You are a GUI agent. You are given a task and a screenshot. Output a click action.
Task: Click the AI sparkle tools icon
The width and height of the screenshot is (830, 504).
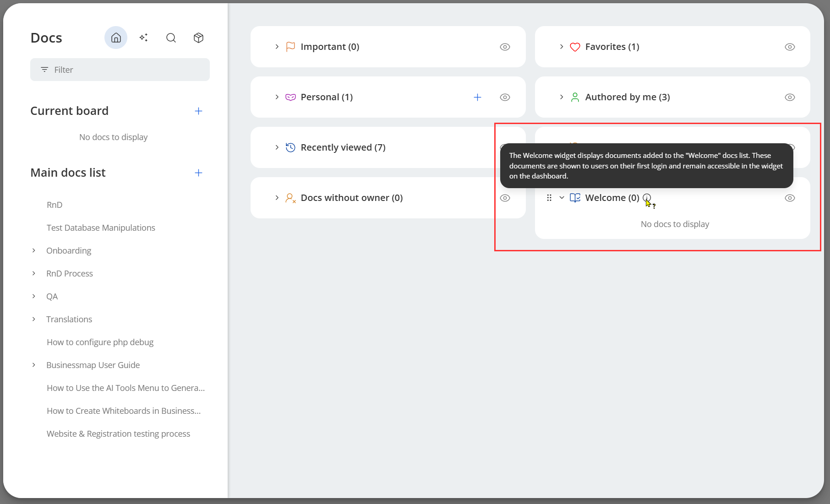[x=143, y=38]
